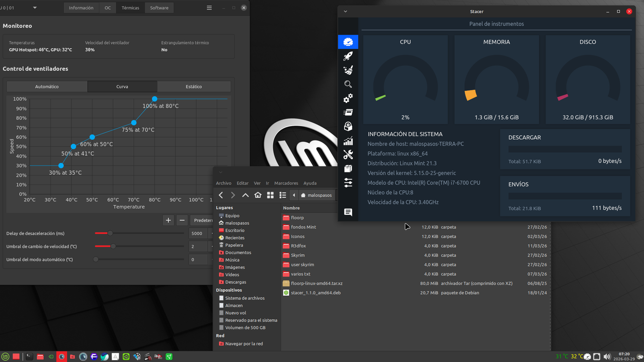The image size is (644, 362).
Task: Add a point to the fan curve
Action: tap(169, 220)
